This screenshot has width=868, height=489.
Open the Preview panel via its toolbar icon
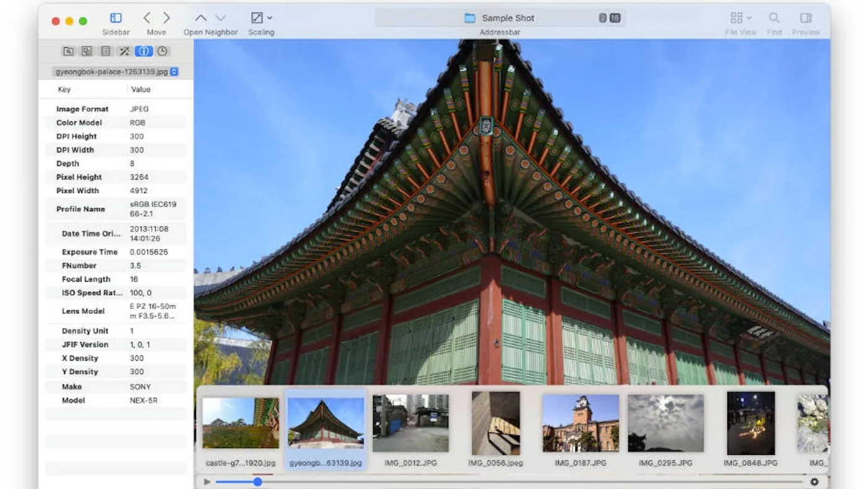point(805,17)
